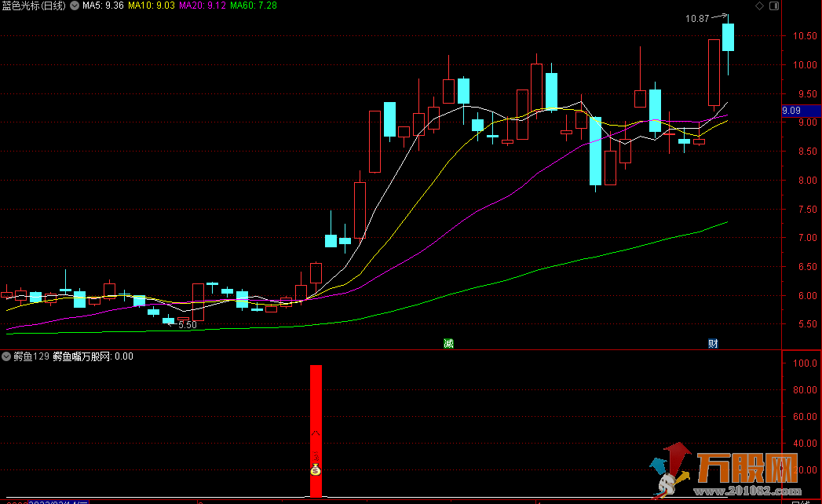The width and height of the screenshot is (822, 504).
Task: Click the 7.50 price axis label
Action: pos(807,210)
